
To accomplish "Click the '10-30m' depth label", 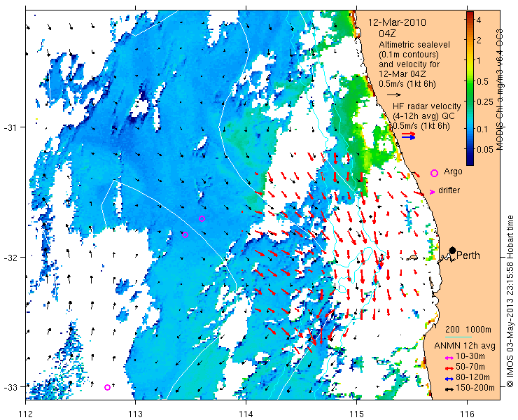I will coord(470,356).
